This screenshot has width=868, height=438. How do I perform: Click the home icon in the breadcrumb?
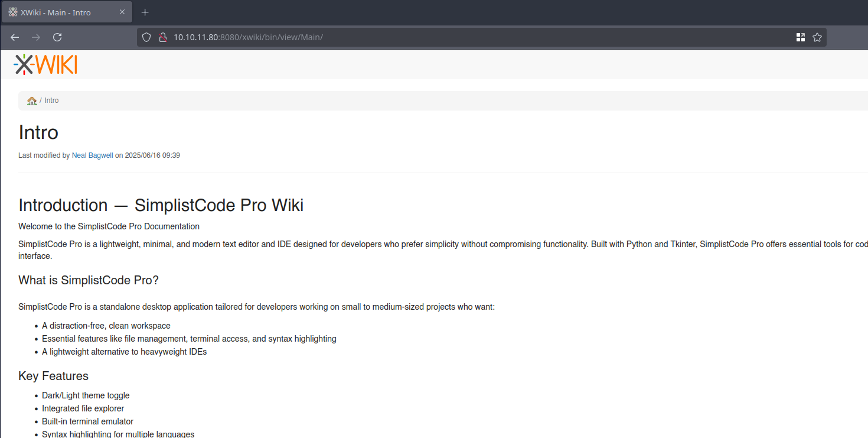click(x=32, y=101)
